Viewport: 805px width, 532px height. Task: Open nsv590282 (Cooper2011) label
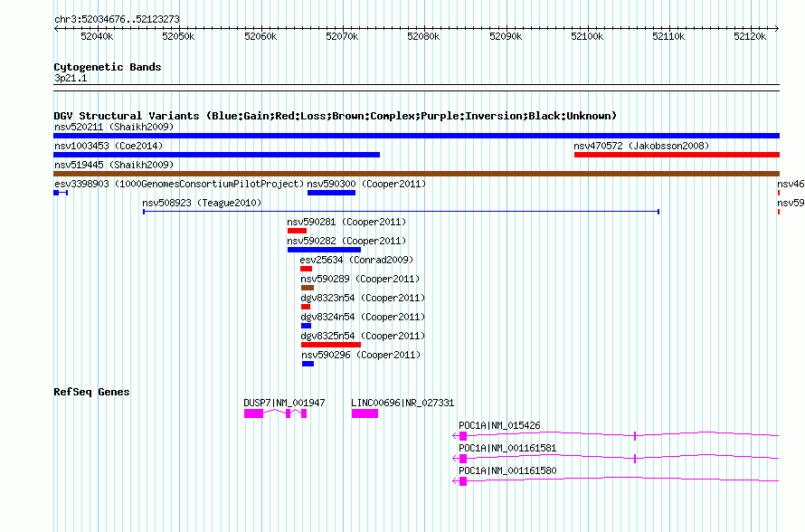click(346, 241)
